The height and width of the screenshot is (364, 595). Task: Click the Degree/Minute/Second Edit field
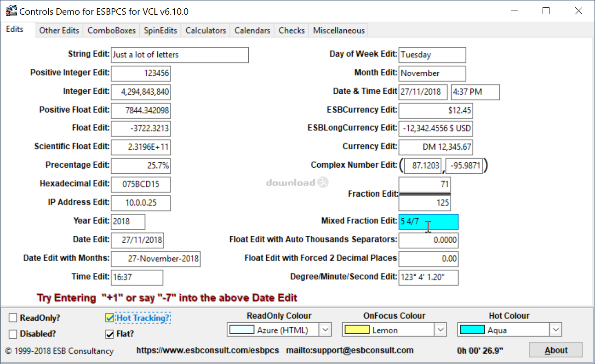click(429, 278)
